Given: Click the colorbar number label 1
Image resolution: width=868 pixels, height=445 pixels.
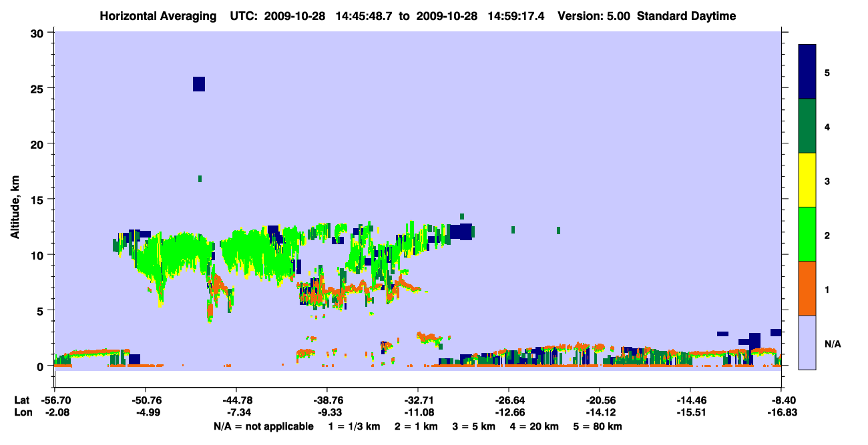Looking at the screenshot, I should (x=827, y=289).
